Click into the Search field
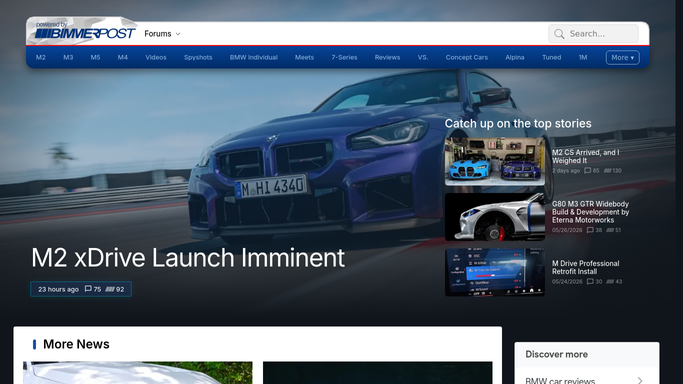The height and width of the screenshot is (384, 683). point(593,34)
